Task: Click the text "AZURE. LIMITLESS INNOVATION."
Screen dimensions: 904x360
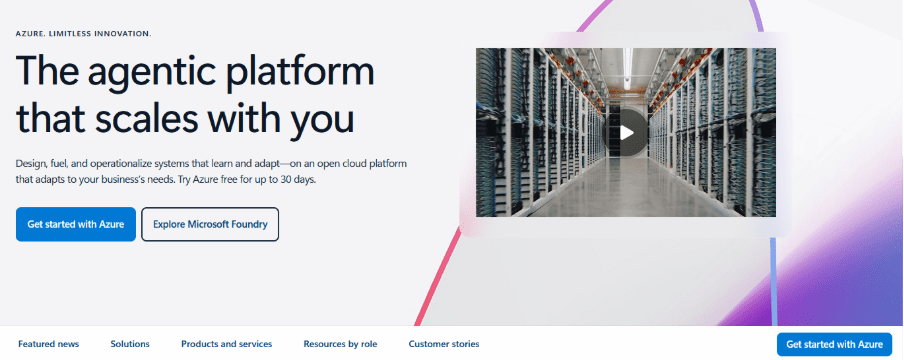Action: coord(84,34)
